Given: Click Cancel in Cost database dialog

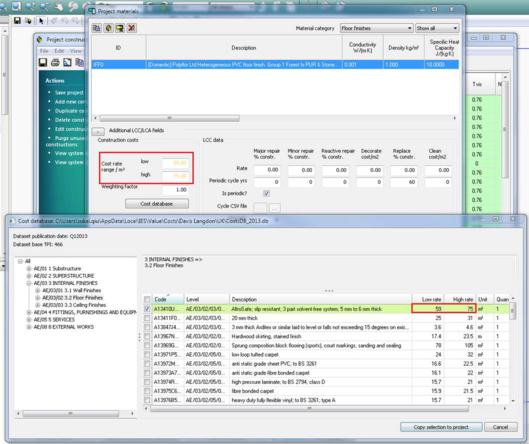Looking at the screenshot, I should (501, 427).
